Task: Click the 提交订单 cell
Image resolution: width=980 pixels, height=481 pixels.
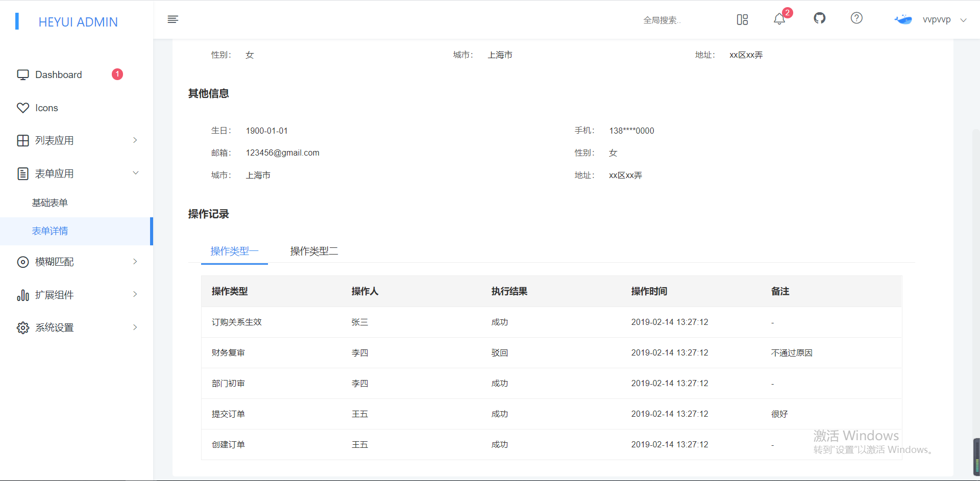Action: point(228,414)
